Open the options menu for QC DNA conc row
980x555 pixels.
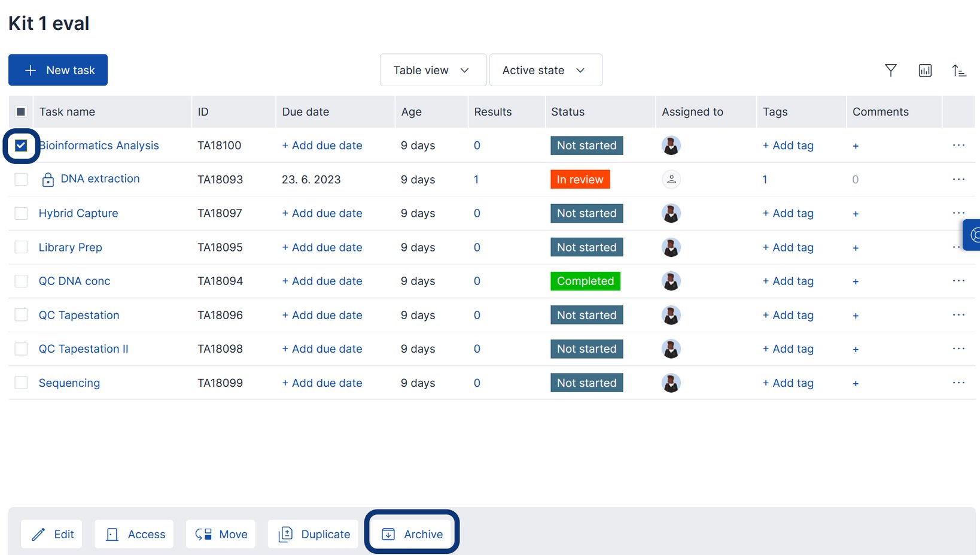958,281
